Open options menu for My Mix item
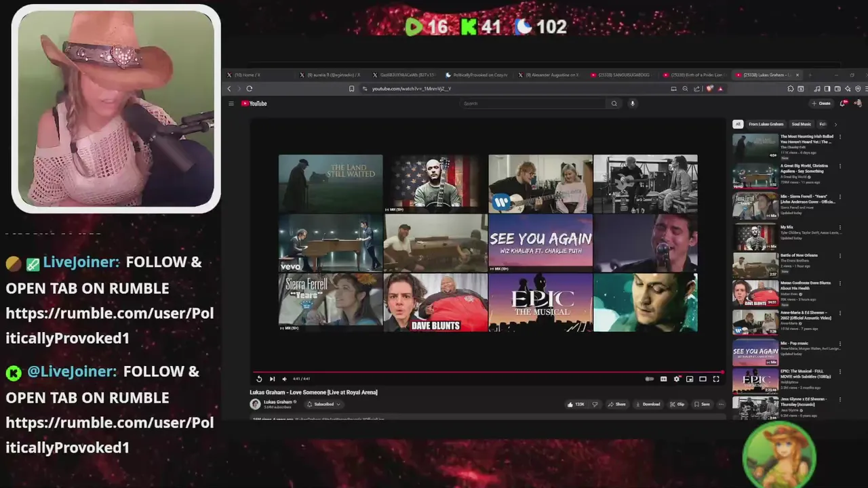868x488 pixels. [840, 226]
